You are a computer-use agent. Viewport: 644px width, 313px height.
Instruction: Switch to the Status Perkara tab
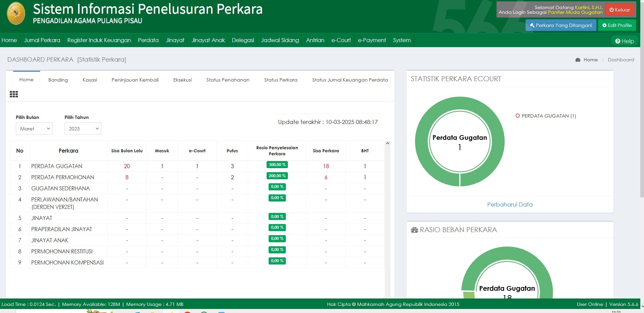tap(280, 80)
